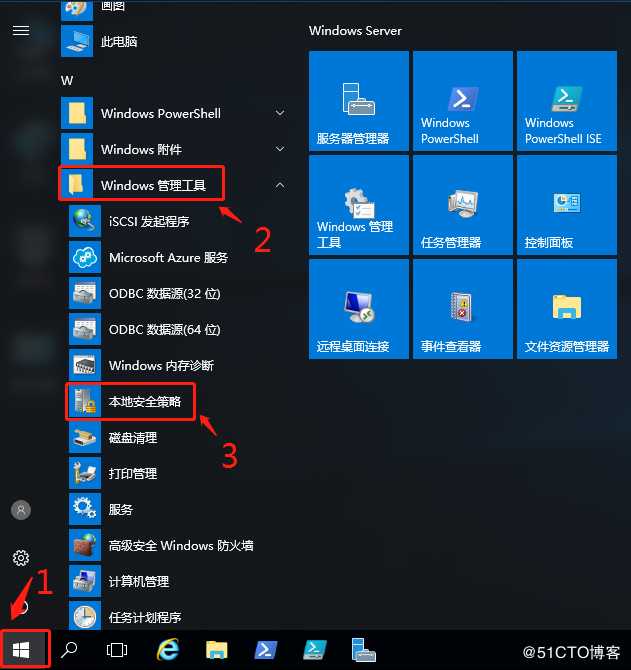This screenshot has height=670, width=631.
Task: Expand the Start hamburger menu
Action: (x=21, y=31)
